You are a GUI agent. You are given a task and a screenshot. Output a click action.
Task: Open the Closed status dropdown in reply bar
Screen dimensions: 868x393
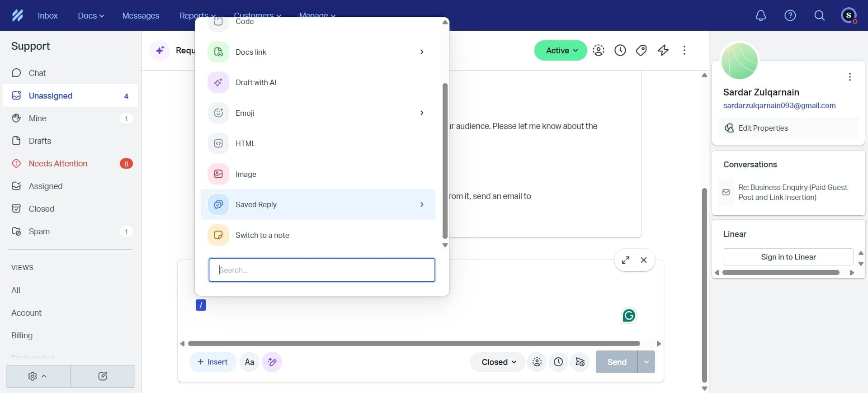pos(498,362)
